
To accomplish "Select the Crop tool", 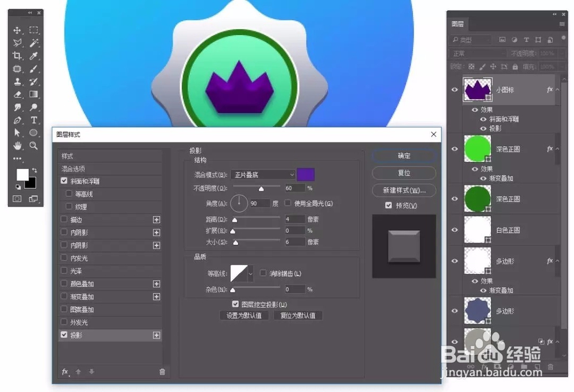I will pos(17,56).
